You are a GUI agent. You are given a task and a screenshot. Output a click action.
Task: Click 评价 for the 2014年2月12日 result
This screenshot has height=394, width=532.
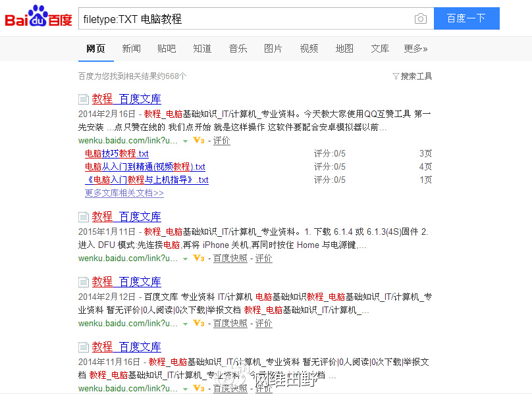tap(263, 323)
